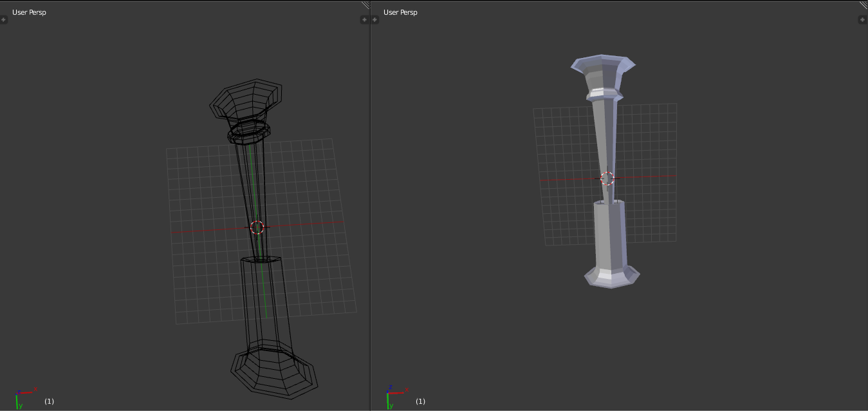The height and width of the screenshot is (411, 868).
Task: Select the 3D cursor in shaded viewport
Action: tap(607, 178)
